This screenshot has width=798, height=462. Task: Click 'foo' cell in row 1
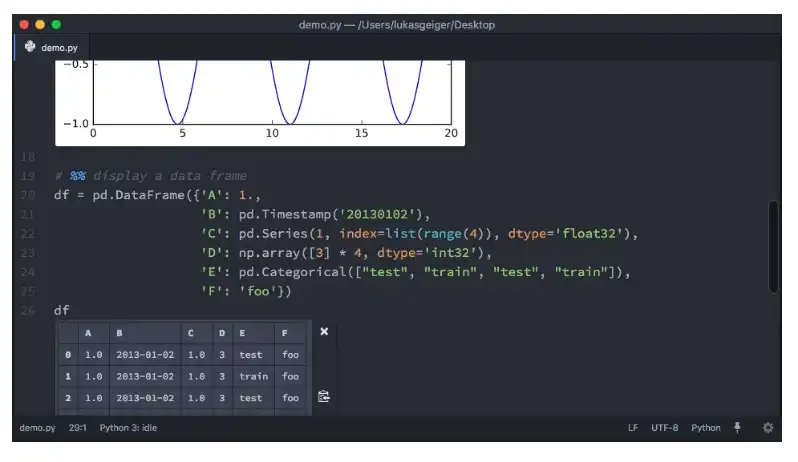[290, 377]
